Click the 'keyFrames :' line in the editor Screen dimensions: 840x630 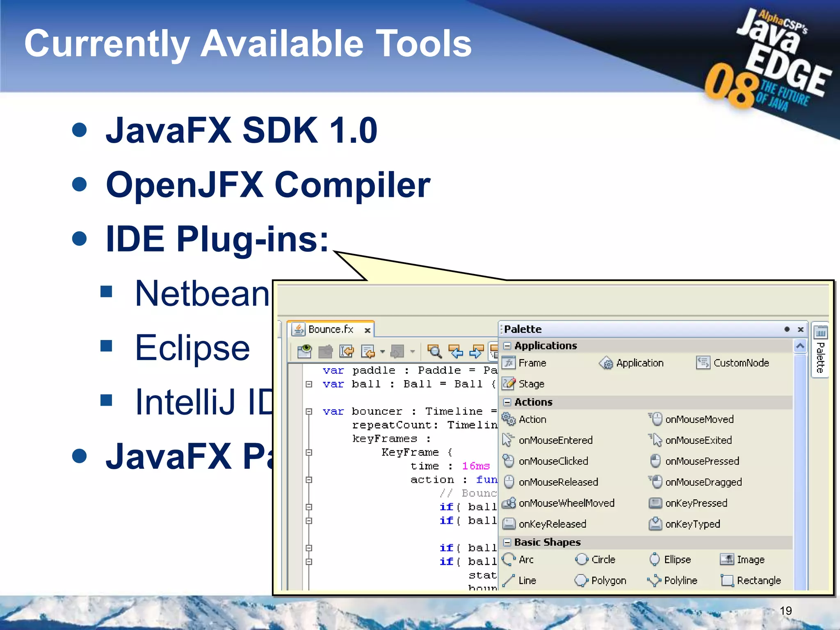392,439
